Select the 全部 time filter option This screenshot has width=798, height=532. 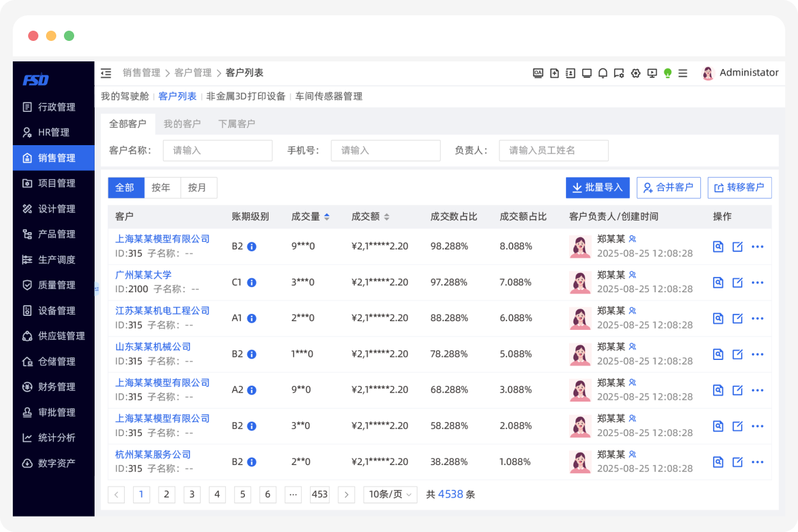click(126, 187)
